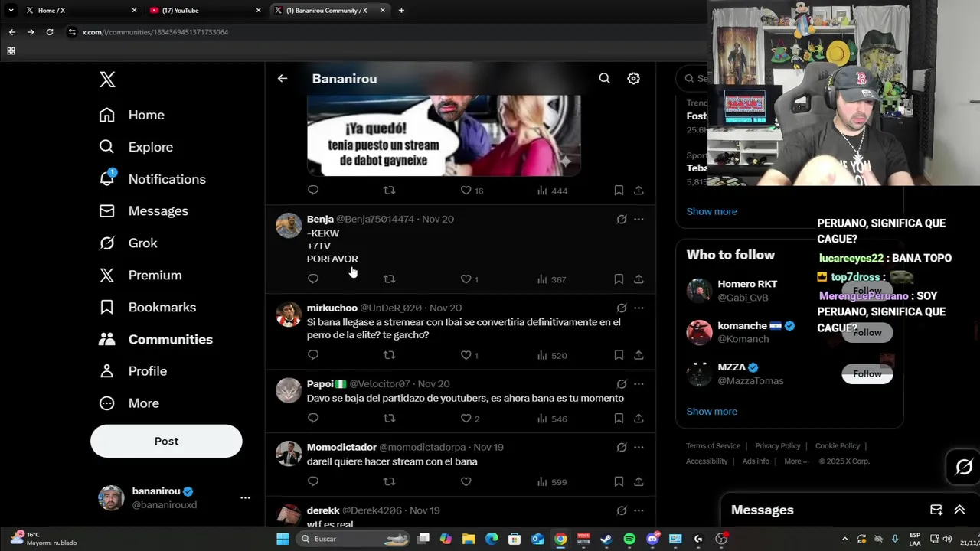The height and width of the screenshot is (551, 980).
Task: Open search in Bananirou community header
Action: click(604, 78)
